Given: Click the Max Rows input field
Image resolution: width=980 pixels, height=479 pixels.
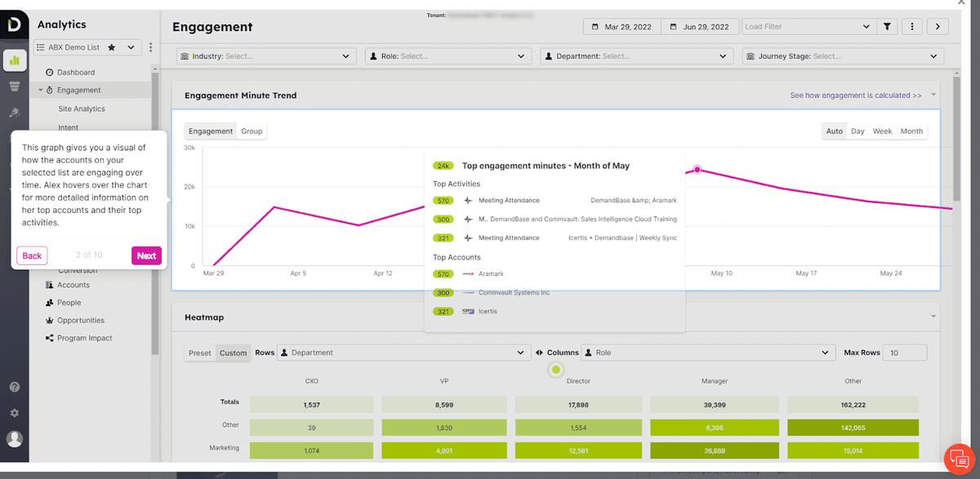Looking at the screenshot, I should click(x=906, y=353).
